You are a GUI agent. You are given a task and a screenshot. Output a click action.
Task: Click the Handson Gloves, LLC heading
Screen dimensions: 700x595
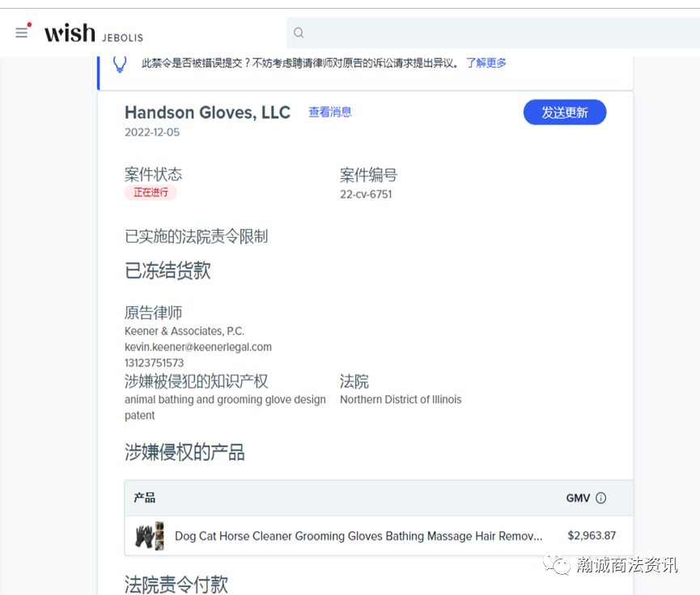click(x=208, y=113)
